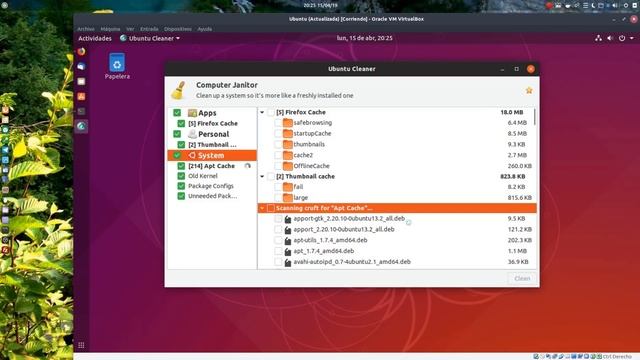The height and width of the screenshot is (360, 640).
Task: Check the [5] Firefox Cache group header checkbox
Action: 271,112
